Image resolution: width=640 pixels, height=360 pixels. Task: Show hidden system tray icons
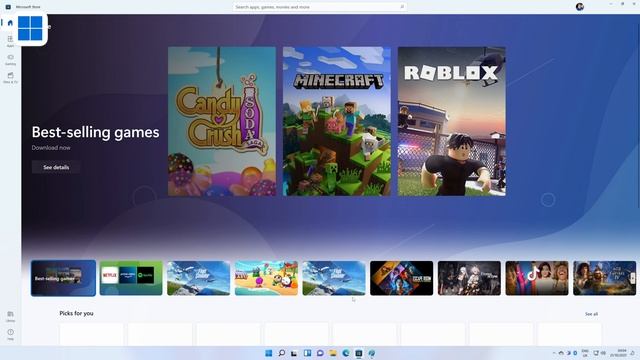[554, 353]
